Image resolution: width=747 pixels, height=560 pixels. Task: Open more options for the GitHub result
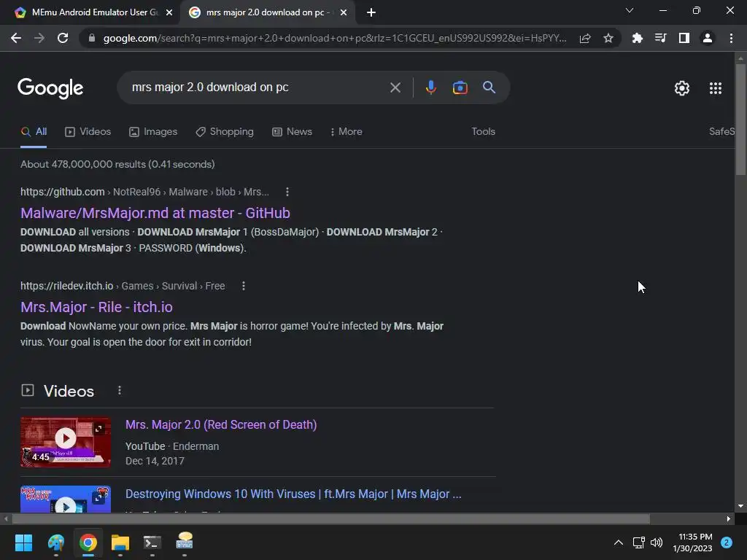(x=287, y=192)
